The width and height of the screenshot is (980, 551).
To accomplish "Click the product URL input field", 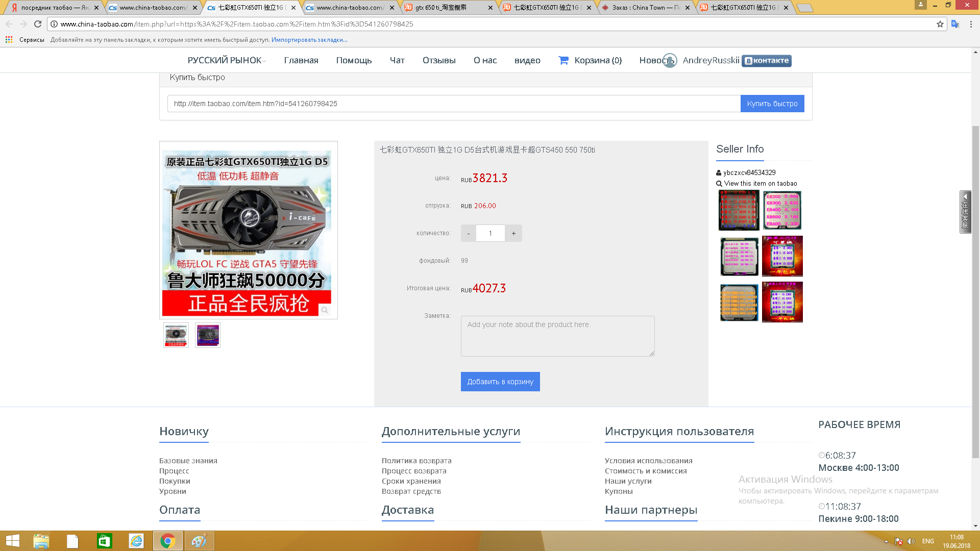I will pos(454,104).
